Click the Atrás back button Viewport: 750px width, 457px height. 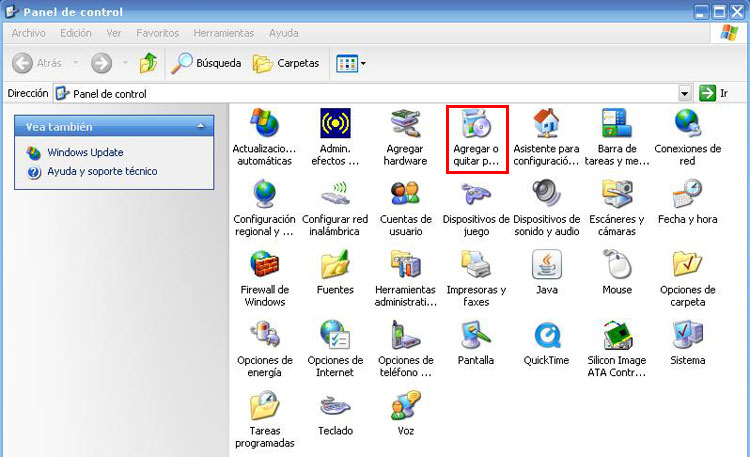click(x=37, y=63)
